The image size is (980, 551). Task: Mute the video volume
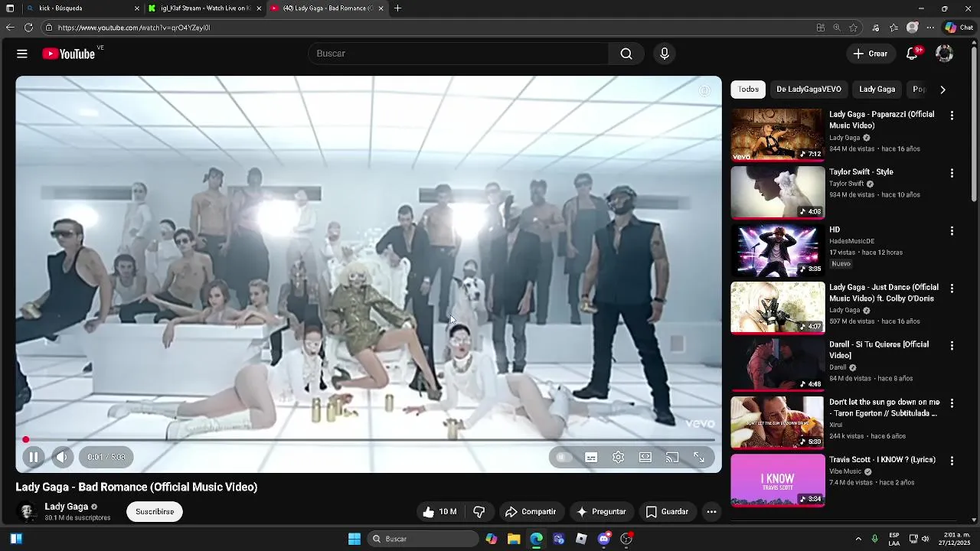(61, 457)
